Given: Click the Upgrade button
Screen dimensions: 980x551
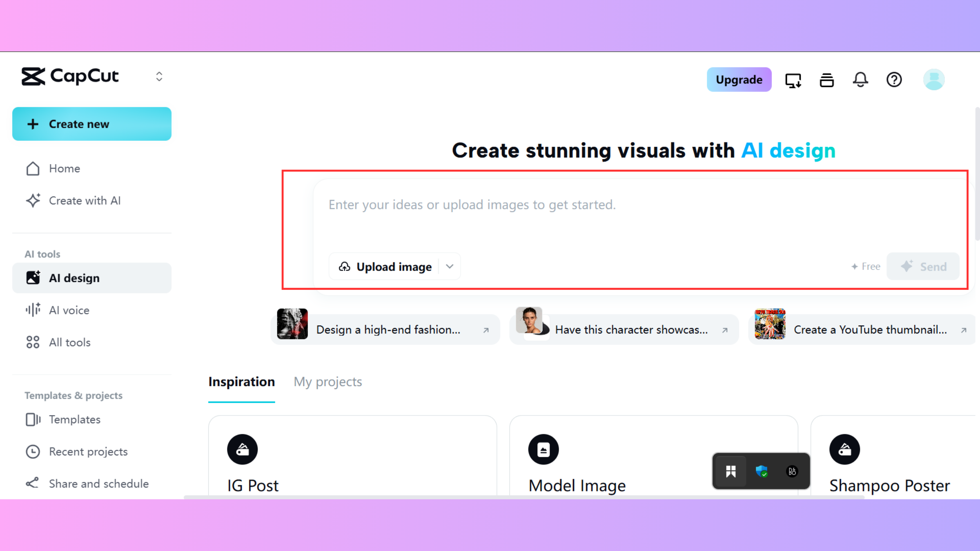Looking at the screenshot, I should (739, 80).
